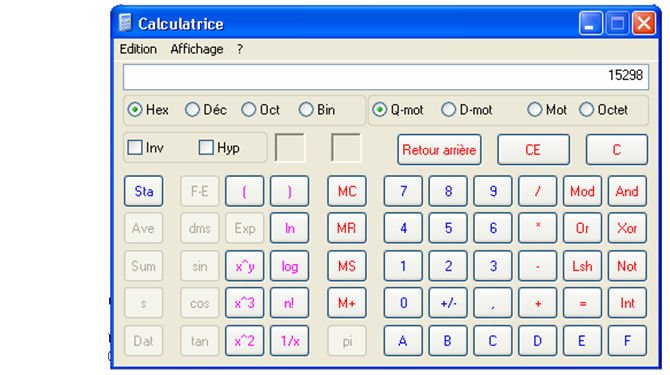Click the result display field showing 15298
The height and width of the screenshot is (375, 670).
coord(386,76)
